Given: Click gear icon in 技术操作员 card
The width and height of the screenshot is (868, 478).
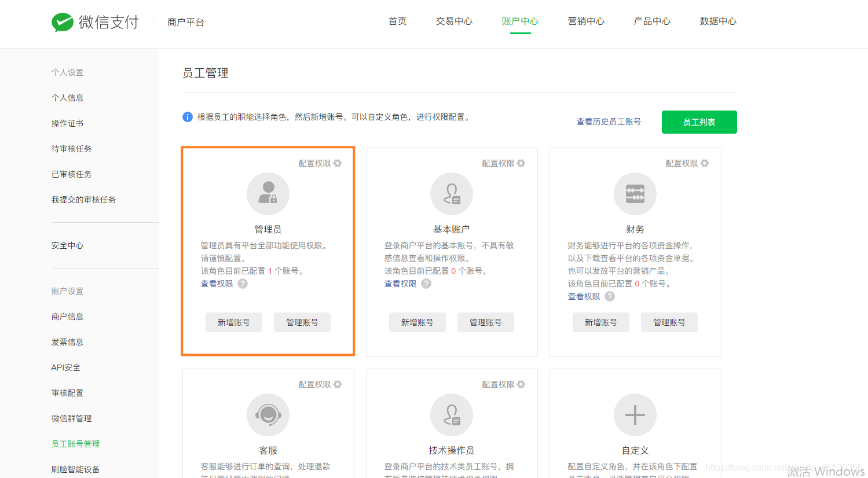Looking at the screenshot, I should tap(521, 384).
